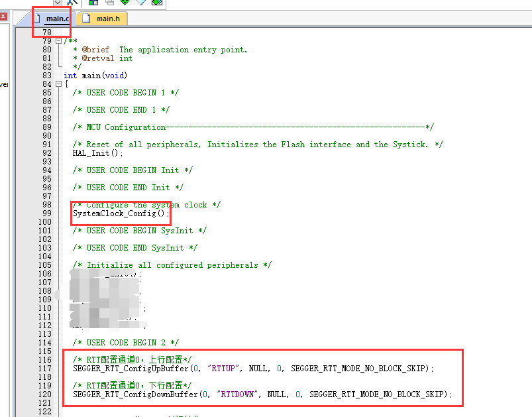Click the funnel-shaped toolbar icon
Image resolution: width=532 pixels, height=417 pixels.
pos(141,4)
